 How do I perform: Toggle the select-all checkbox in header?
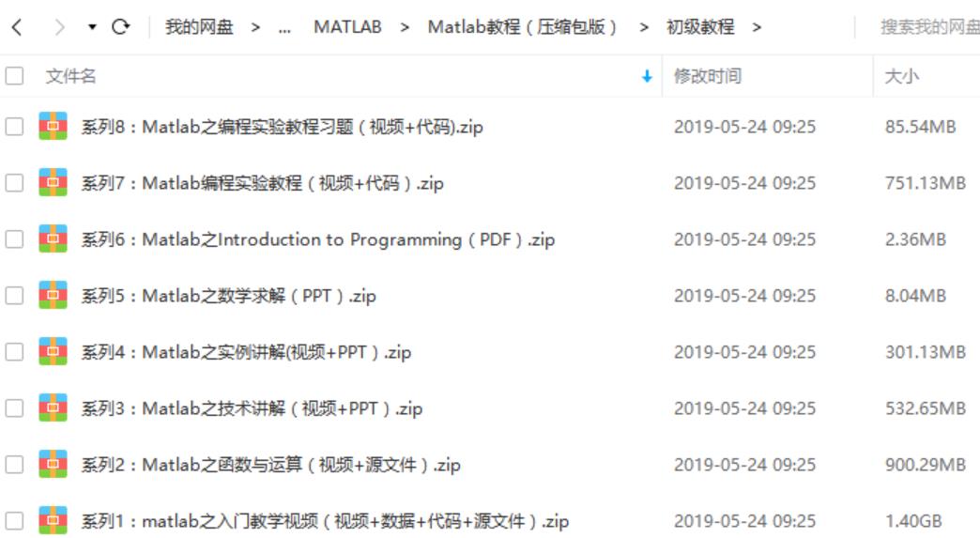[14, 76]
